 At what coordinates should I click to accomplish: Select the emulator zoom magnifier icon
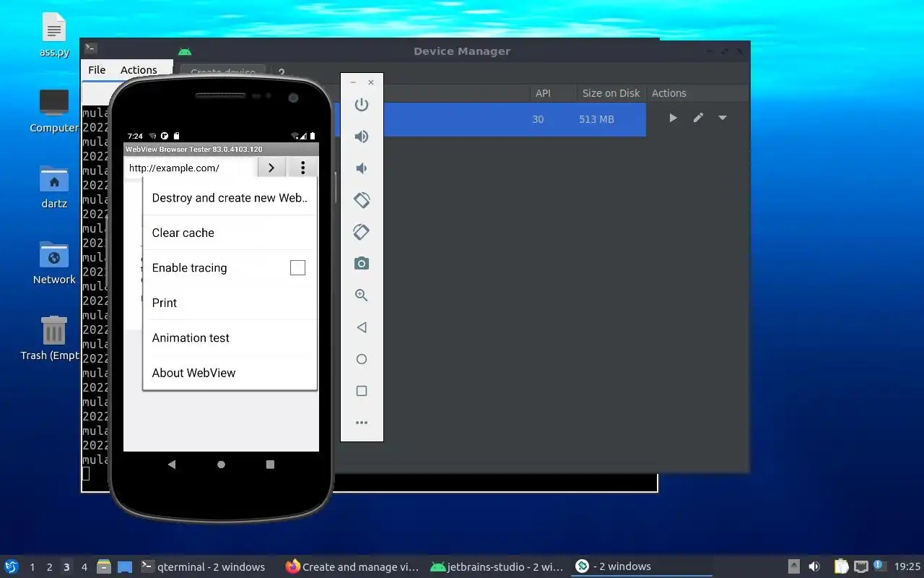362,296
